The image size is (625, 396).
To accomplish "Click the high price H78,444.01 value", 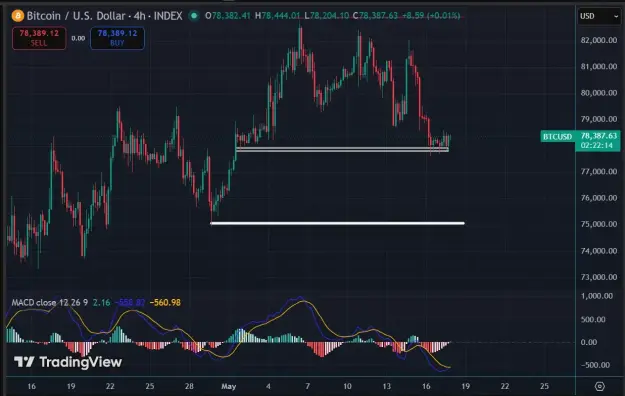I will tap(277, 16).
